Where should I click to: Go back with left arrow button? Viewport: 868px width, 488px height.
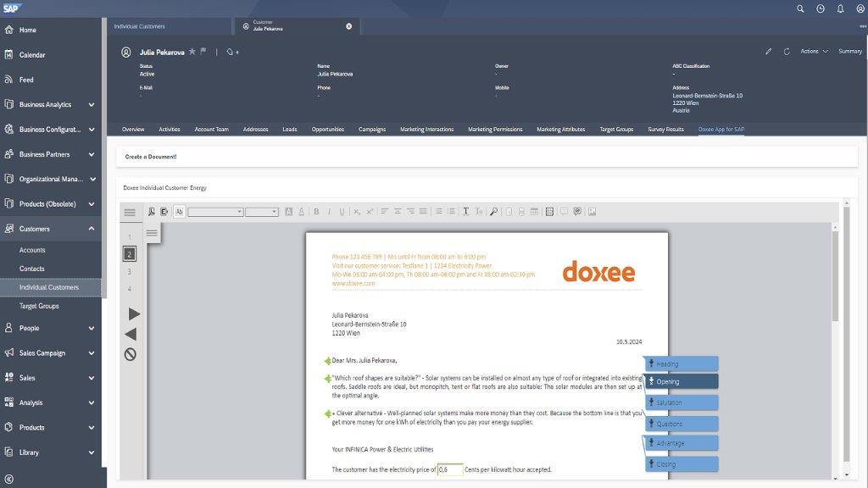point(131,334)
